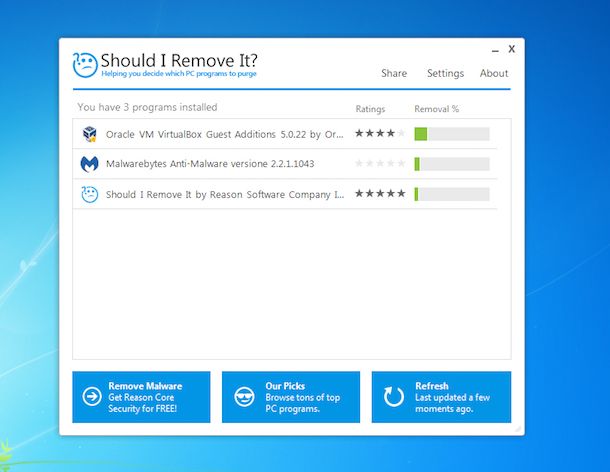Click the Should I Remove It removal bar
610x472 pixels.
452,194
